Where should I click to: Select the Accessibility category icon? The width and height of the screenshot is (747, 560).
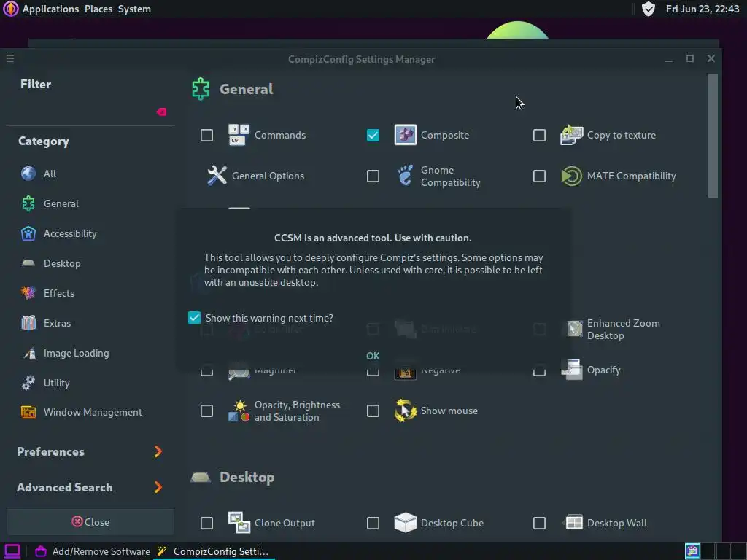28,234
